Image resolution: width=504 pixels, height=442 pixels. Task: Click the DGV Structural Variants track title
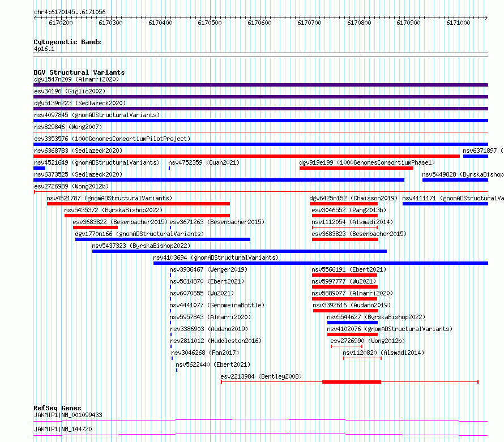click(x=79, y=72)
